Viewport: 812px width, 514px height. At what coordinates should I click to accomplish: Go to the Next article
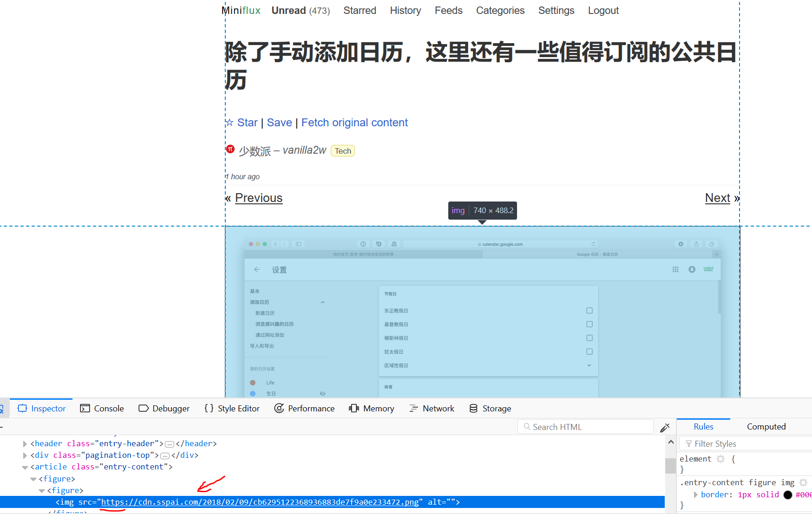[x=717, y=198]
